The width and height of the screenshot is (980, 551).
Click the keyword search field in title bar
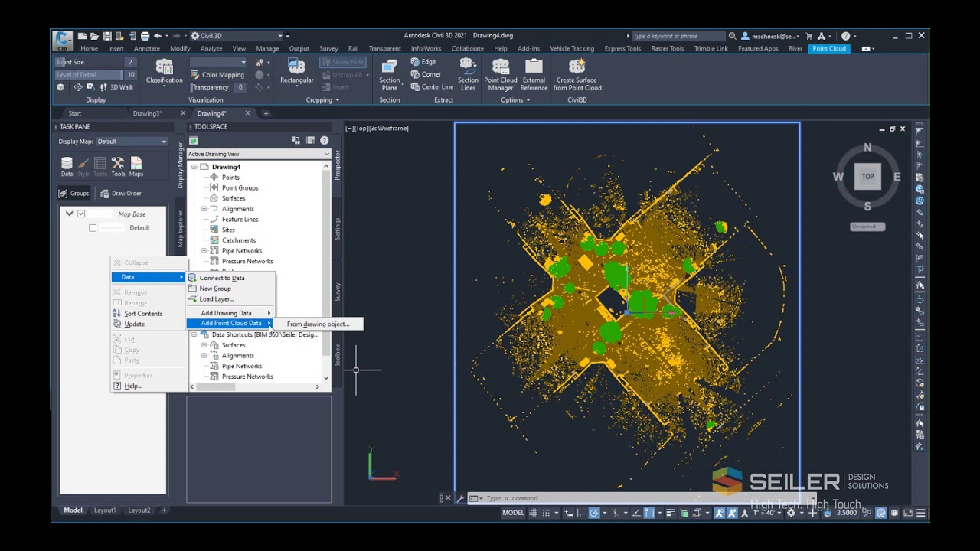(x=678, y=36)
